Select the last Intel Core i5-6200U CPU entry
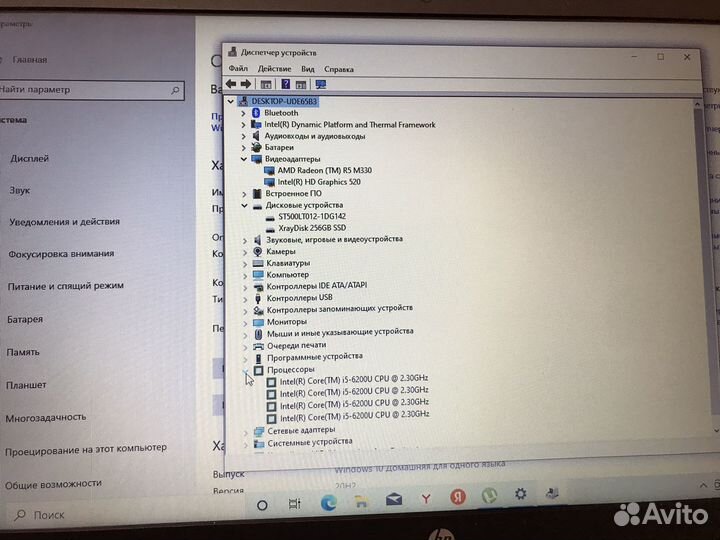The image size is (720, 540). 354,417
